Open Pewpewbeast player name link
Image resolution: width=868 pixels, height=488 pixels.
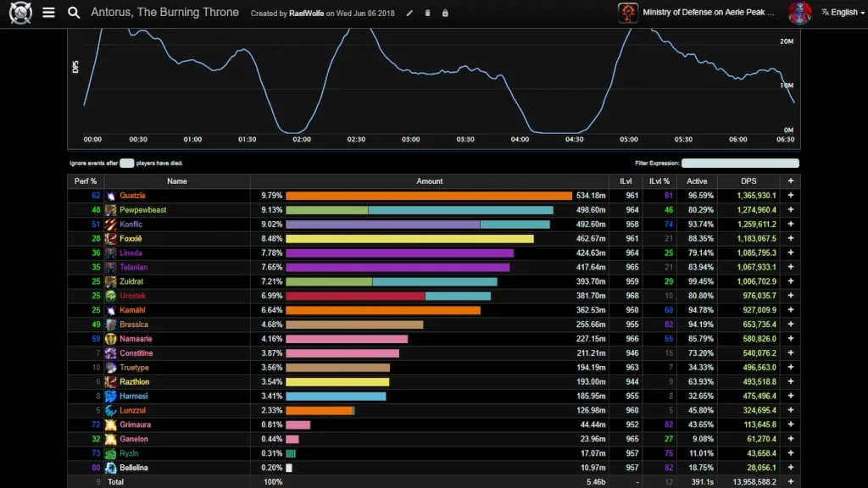pyautogui.click(x=142, y=210)
